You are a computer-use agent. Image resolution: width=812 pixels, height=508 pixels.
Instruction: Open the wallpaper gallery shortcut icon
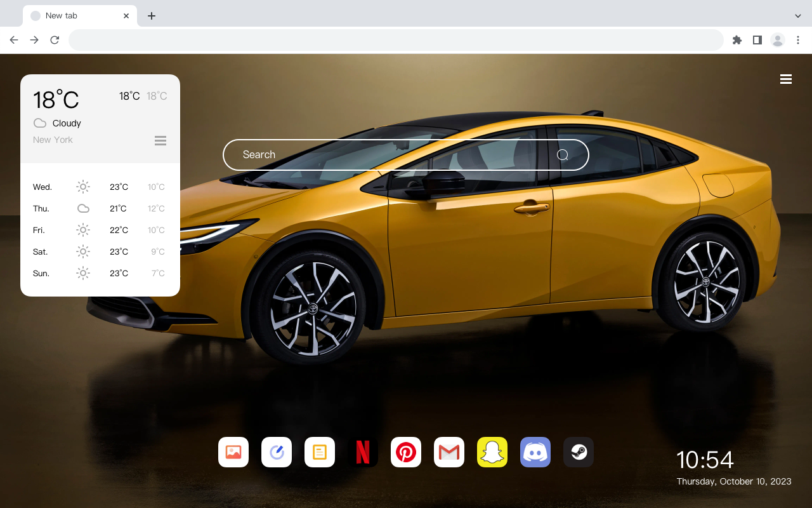tap(233, 452)
